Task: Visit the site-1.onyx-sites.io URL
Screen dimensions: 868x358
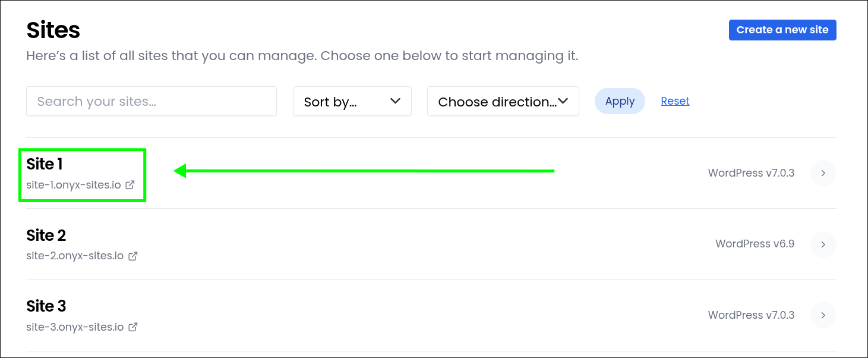Action: coord(74,185)
